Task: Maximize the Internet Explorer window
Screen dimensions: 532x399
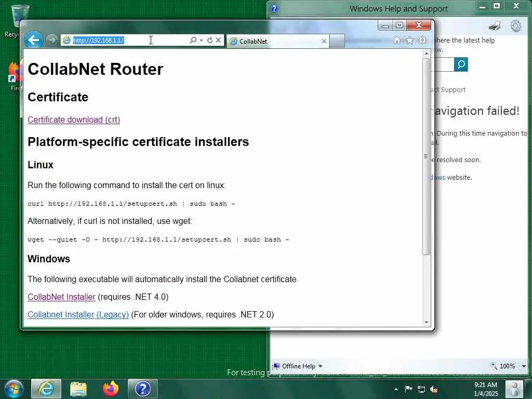Action: pos(400,25)
